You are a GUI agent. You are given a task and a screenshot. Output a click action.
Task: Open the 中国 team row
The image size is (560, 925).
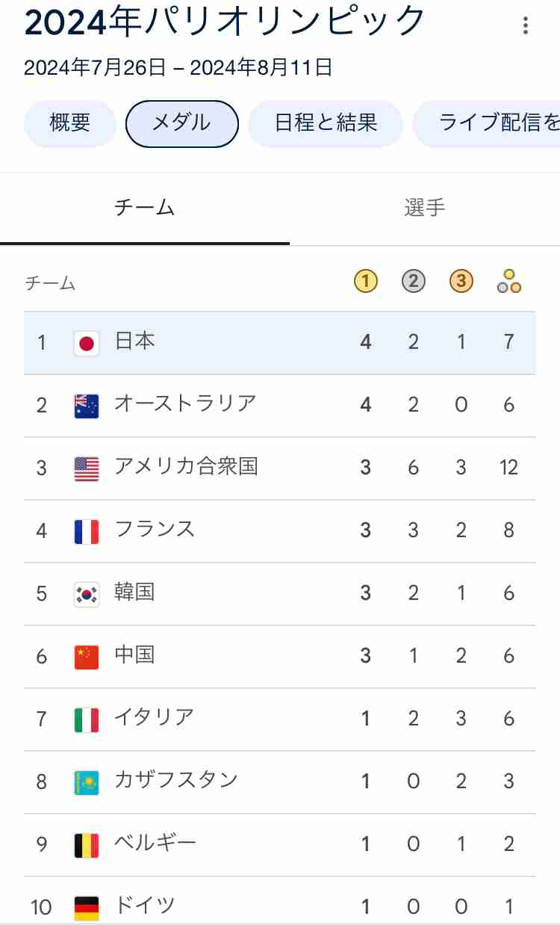pos(280,657)
